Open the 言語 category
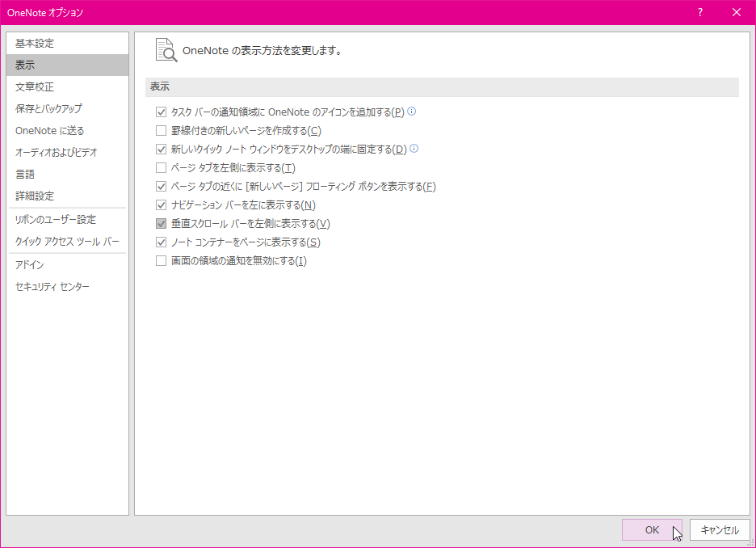 [x=68, y=174]
